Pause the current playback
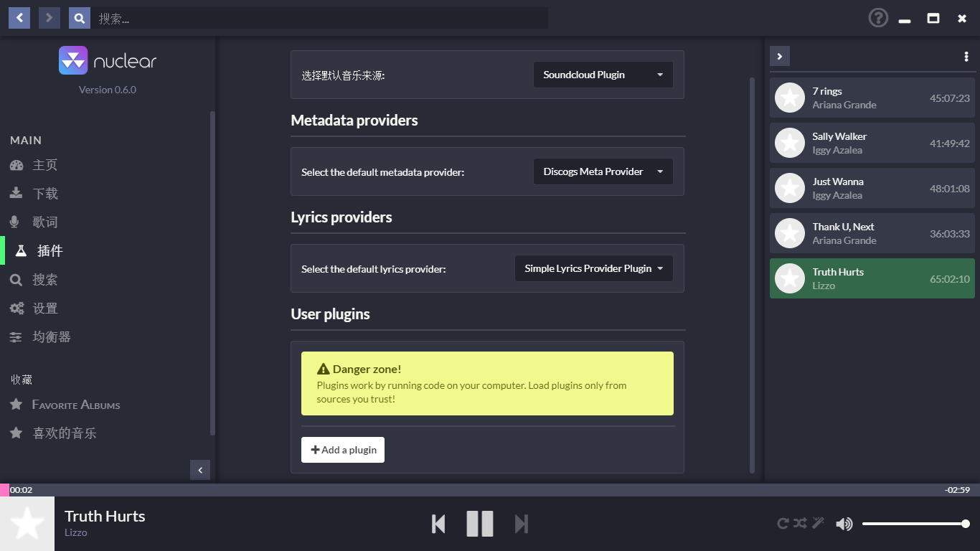The width and height of the screenshot is (980, 551). [480, 524]
